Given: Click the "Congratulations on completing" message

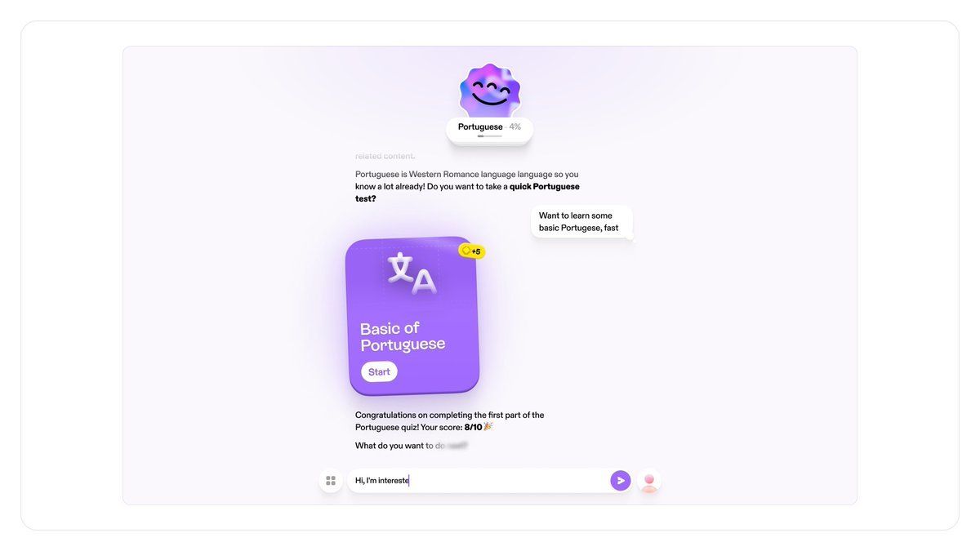Looking at the screenshot, I should pos(449,421).
